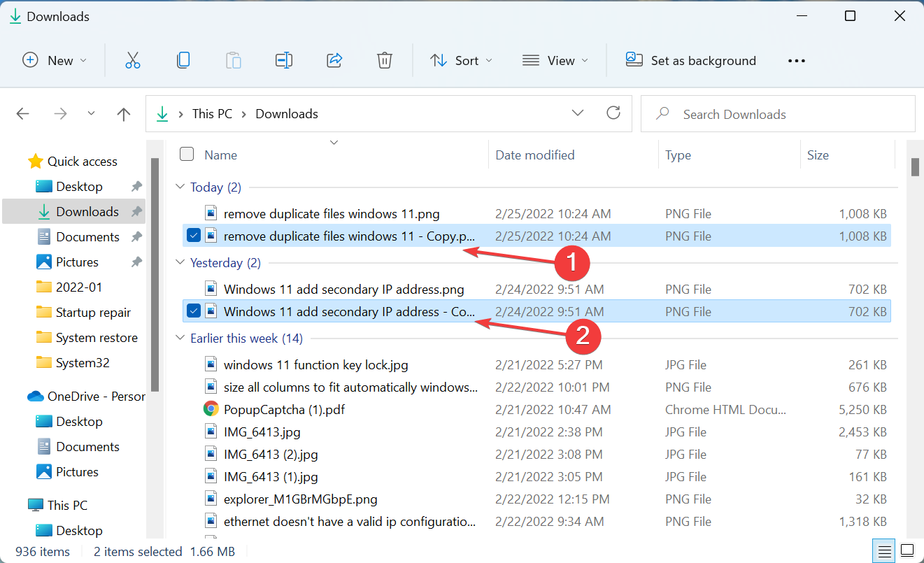Image resolution: width=924 pixels, height=563 pixels.
Task: Click Set as background button
Action: [x=691, y=61]
